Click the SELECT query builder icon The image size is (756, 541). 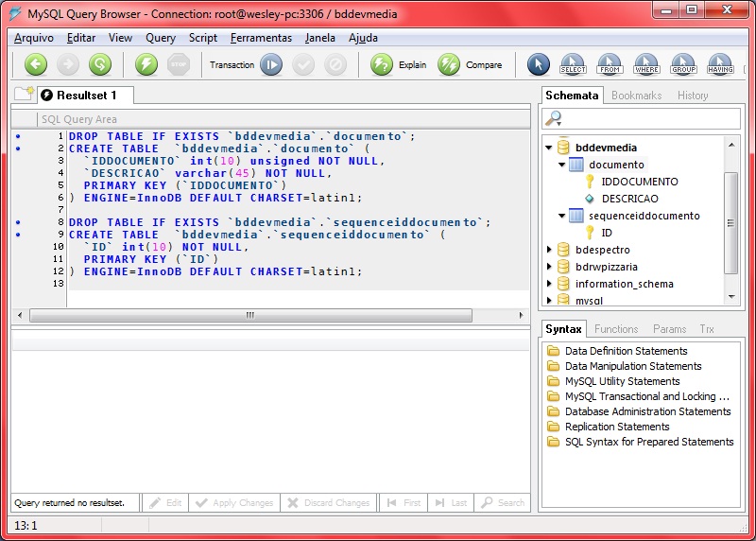pos(574,64)
